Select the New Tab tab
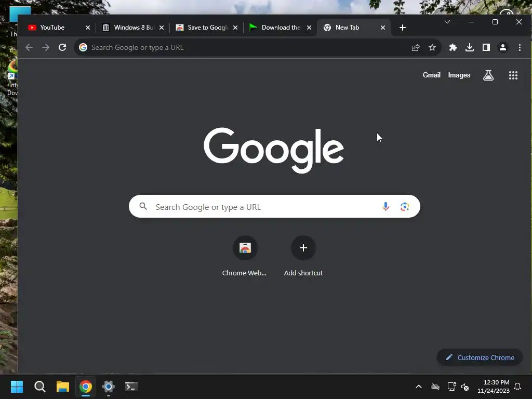Screen dimensions: 532x399 (353, 28)
